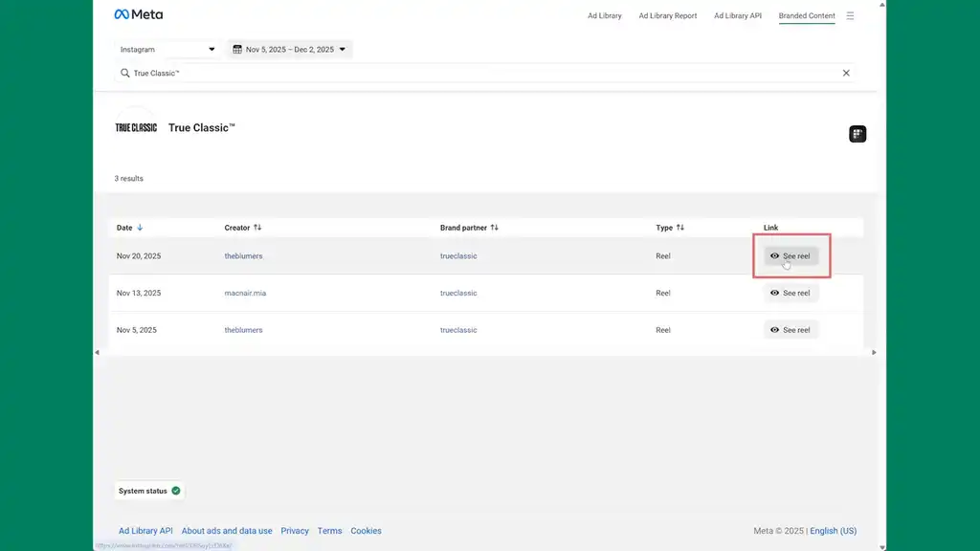The width and height of the screenshot is (980, 551).
Task: Go to Ad Library Report tab
Action: click(667, 16)
